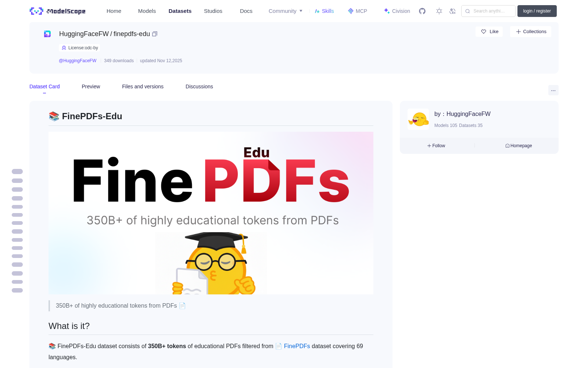Go to the Home page

point(114,11)
